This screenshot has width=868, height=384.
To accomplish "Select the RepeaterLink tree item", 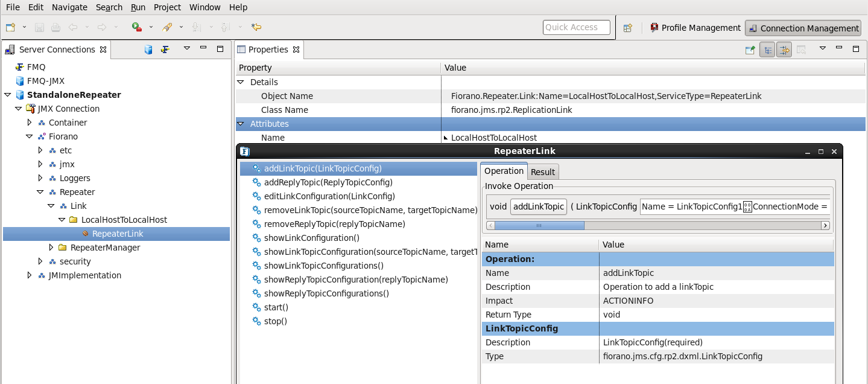I will tap(118, 234).
